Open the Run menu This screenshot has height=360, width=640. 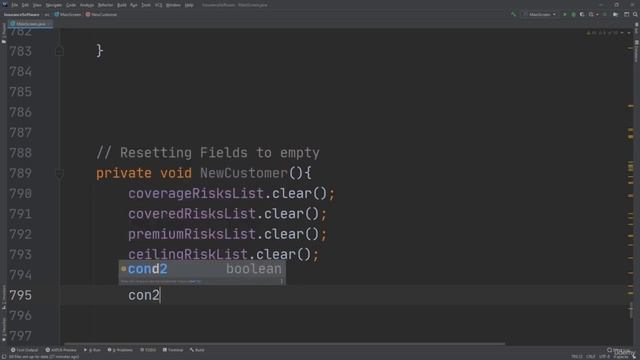(134, 5)
